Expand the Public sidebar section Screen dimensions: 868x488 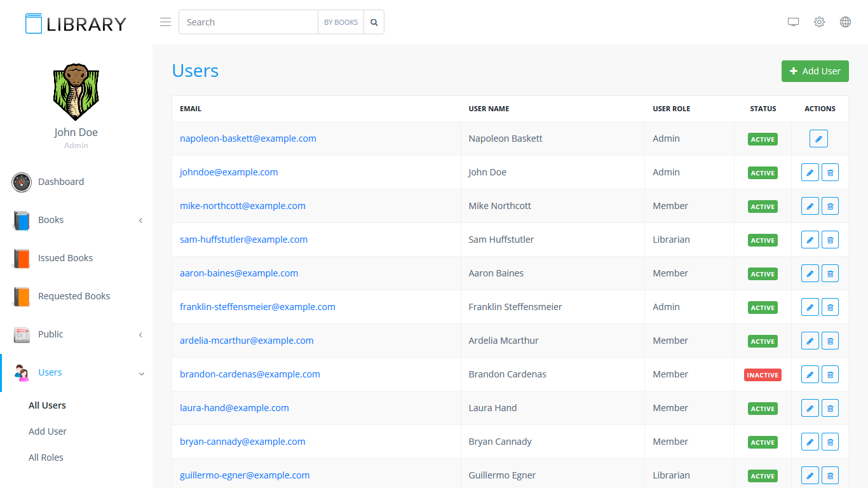point(76,334)
